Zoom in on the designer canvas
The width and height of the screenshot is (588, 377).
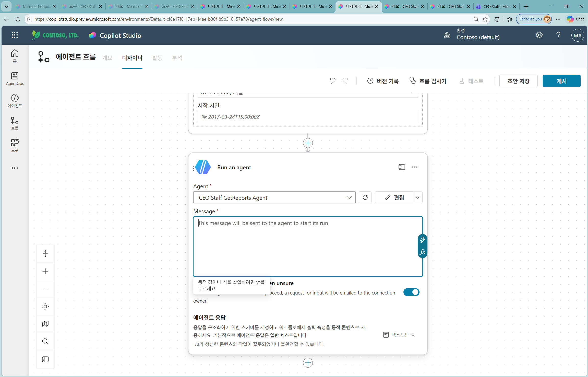tap(45, 271)
